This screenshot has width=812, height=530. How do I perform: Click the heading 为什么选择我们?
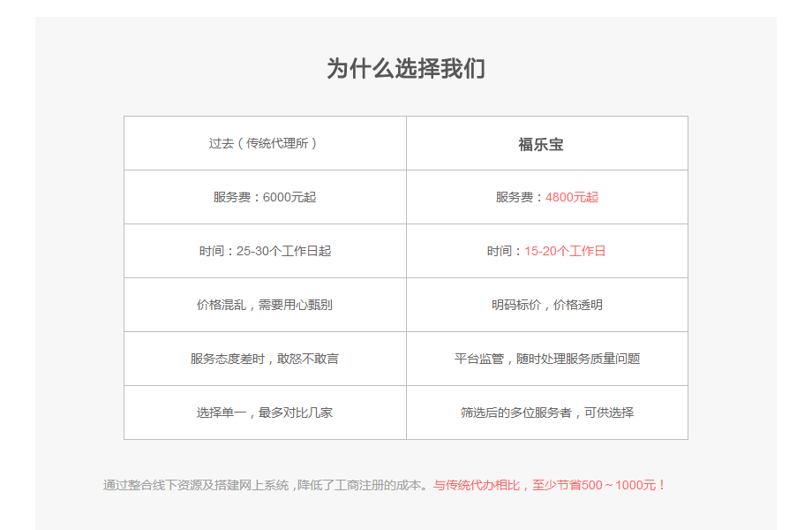point(405,69)
